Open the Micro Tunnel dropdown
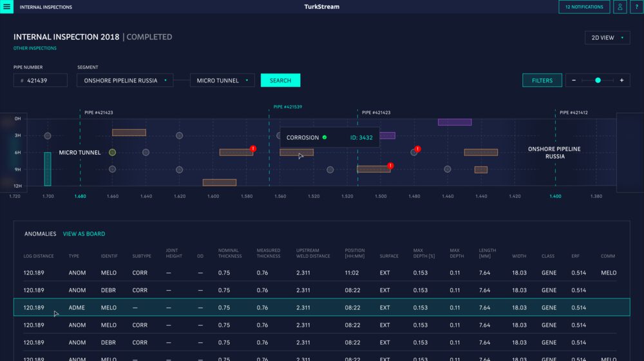 [x=222, y=81]
